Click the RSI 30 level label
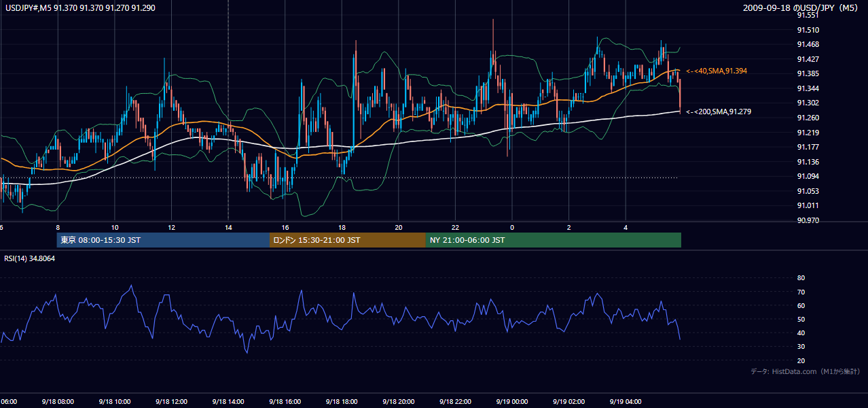This screenshot has height=408, width=868. tap(801, 347)
